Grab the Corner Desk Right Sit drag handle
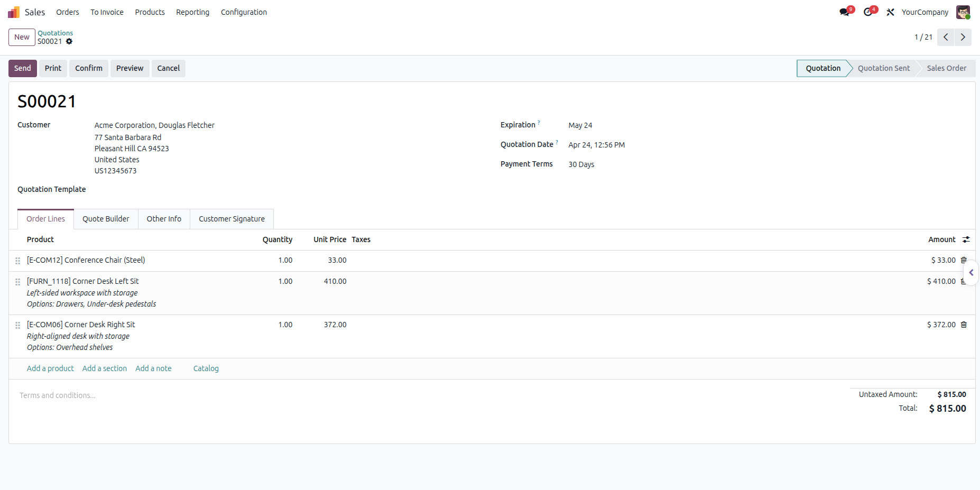 [x=17, y=325]
